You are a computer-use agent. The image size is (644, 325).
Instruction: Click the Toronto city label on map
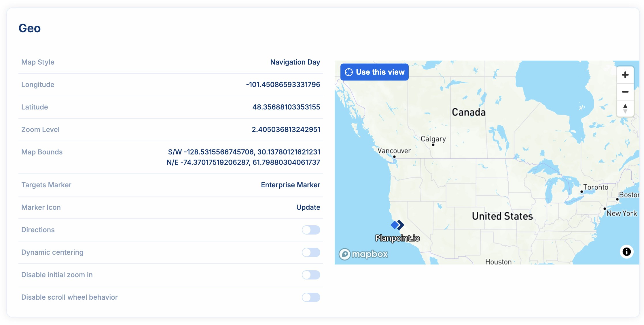596,187
